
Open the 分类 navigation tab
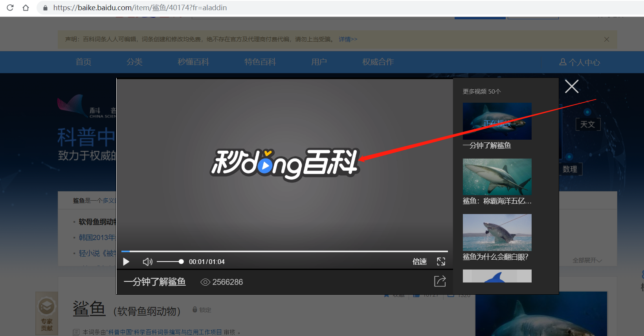pos(134,62)
